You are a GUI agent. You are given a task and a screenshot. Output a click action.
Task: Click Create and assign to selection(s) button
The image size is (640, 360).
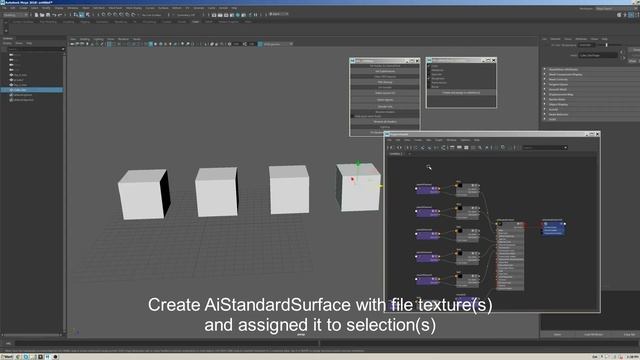point(461,93)
